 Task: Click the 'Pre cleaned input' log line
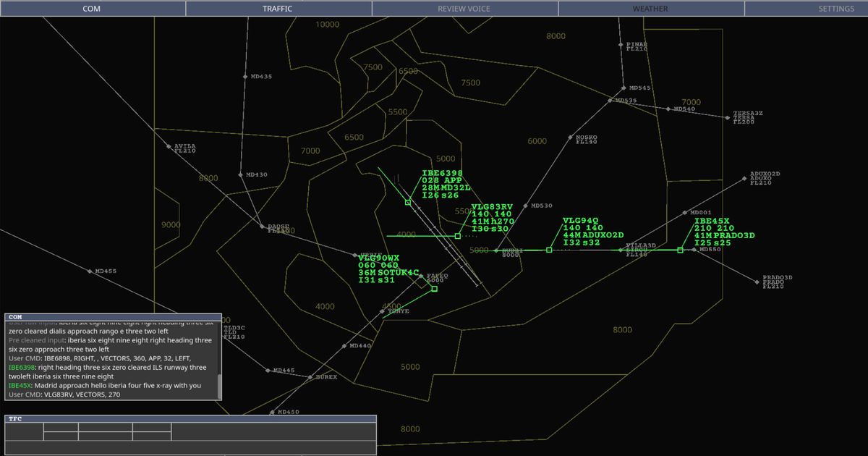coord(110,345)
